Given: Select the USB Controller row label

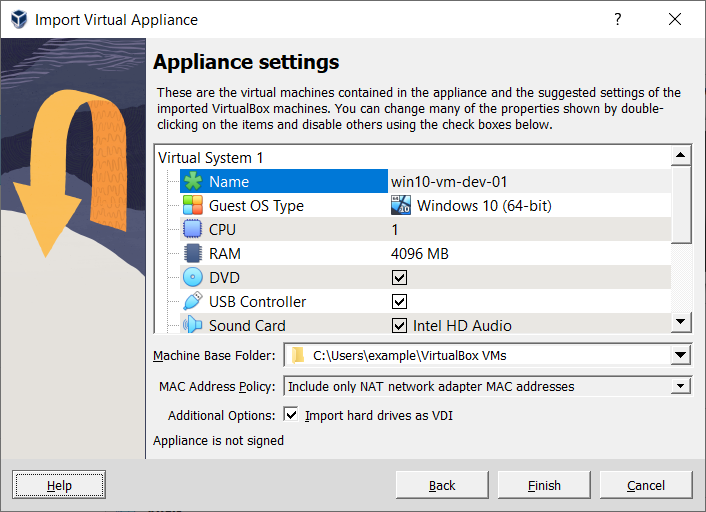Looking at the screenshot, I should click(x=258, y=301).
